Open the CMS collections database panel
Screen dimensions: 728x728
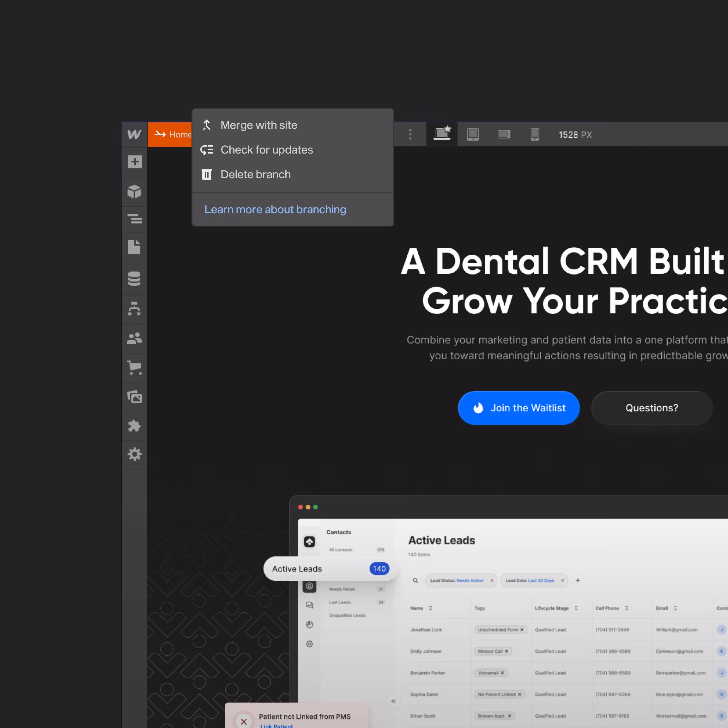click(135, 279)
